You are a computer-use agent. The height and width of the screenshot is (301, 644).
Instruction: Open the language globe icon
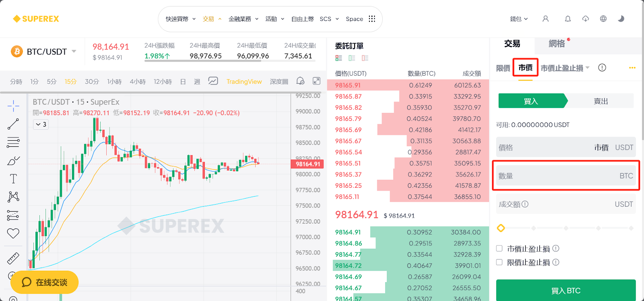coord(603,19)
